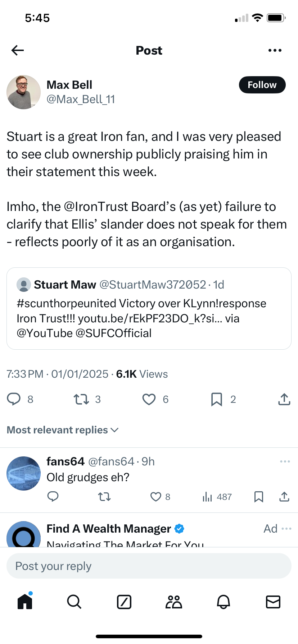The image size is (298, 644).
Task: Open the Notifications bell
Action: [x=223, y=602]
